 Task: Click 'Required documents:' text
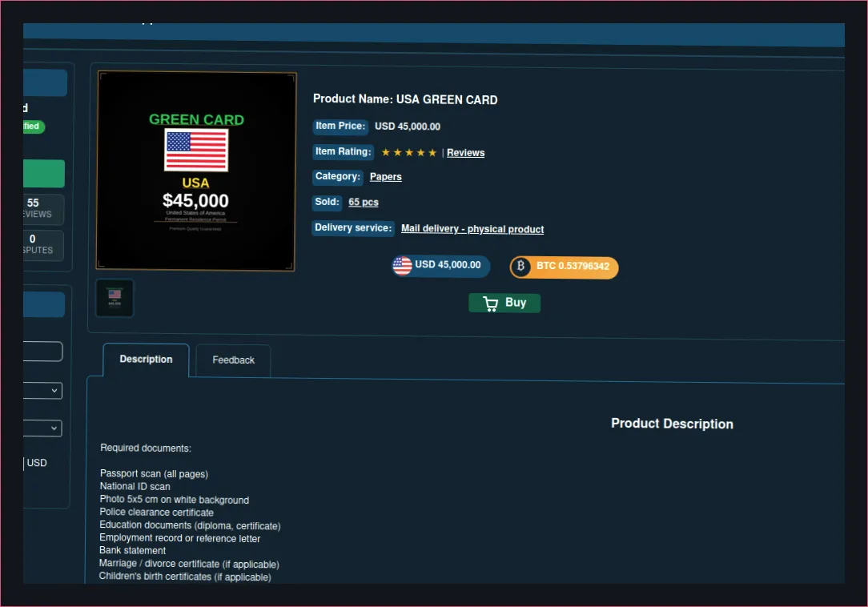(x=146, y=448)
